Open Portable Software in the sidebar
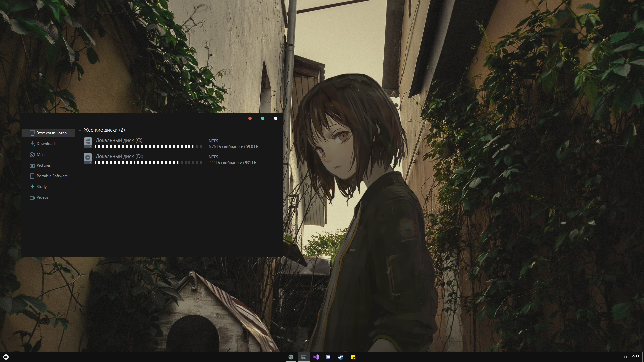This screenshot has width=644, height=362. point(52,176)
